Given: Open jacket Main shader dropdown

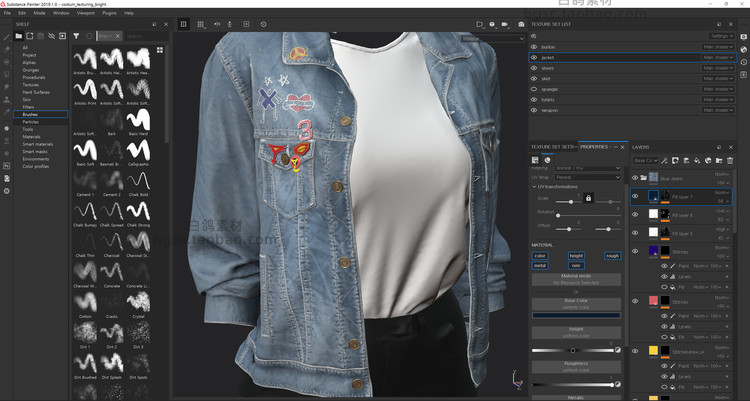Looking at the screenshot, I should (717, 57).
